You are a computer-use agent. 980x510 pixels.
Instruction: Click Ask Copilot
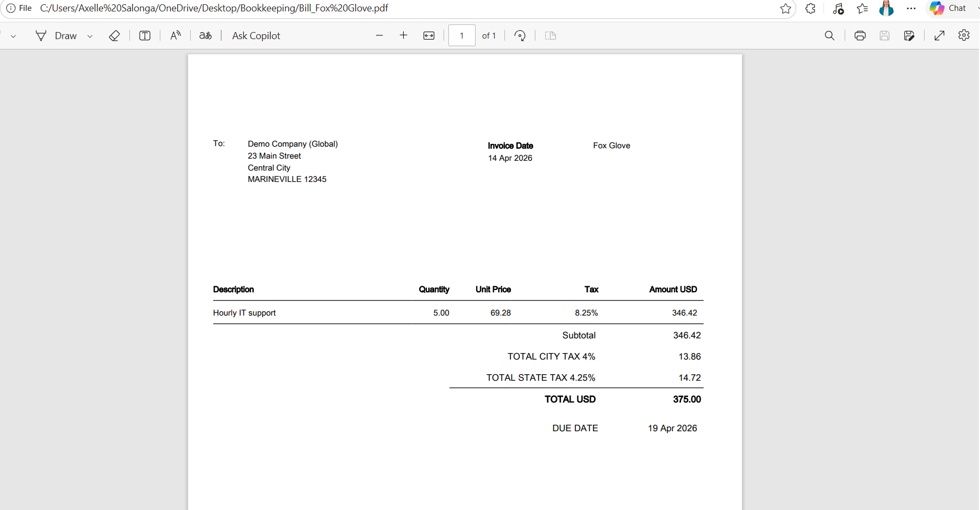[x=256, y=36]
